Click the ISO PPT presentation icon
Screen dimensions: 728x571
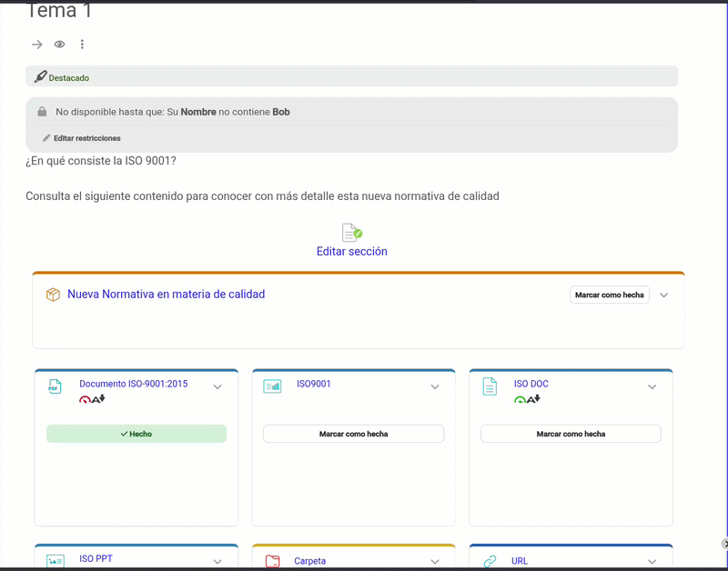click(56, 561)
